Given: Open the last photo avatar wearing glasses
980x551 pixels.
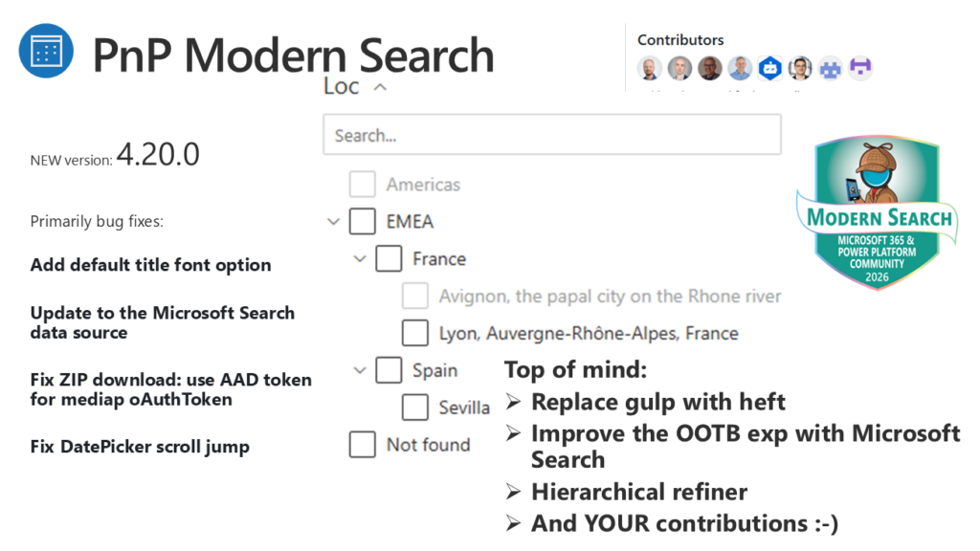Looking at the screenshot, I should [800, 68].
